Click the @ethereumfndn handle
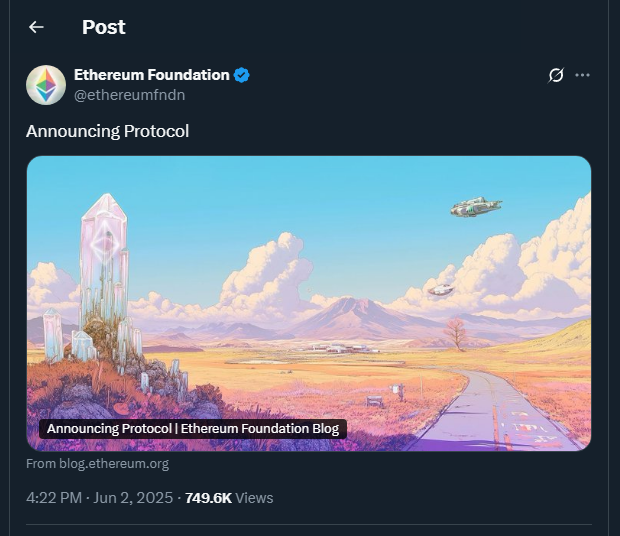Screen dimensions: 620x536 coord(129,95)
